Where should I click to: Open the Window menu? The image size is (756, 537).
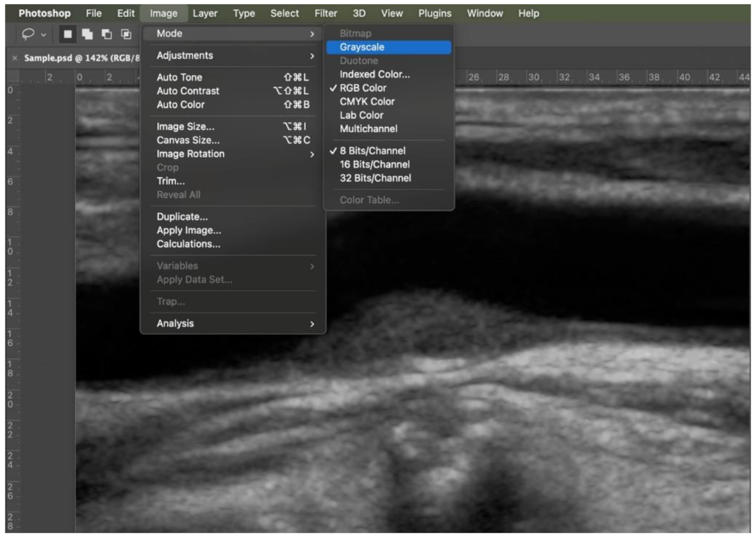484,13
